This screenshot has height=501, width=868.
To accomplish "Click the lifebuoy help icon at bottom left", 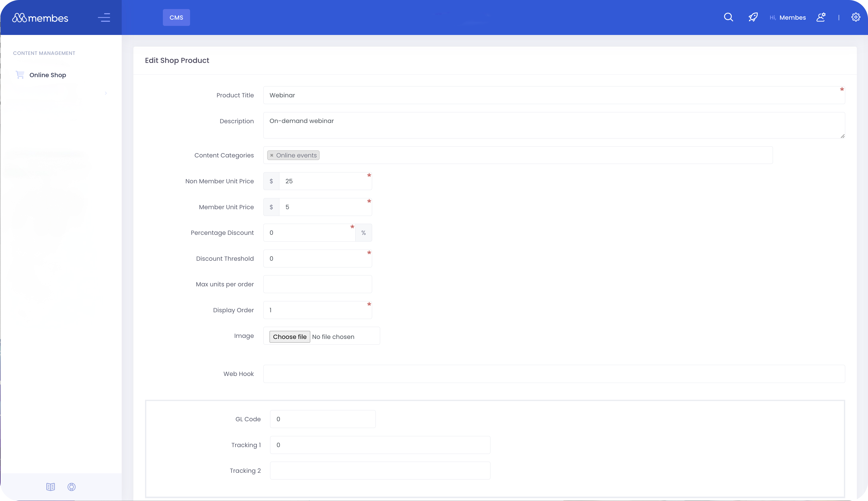I will point(71,487).
